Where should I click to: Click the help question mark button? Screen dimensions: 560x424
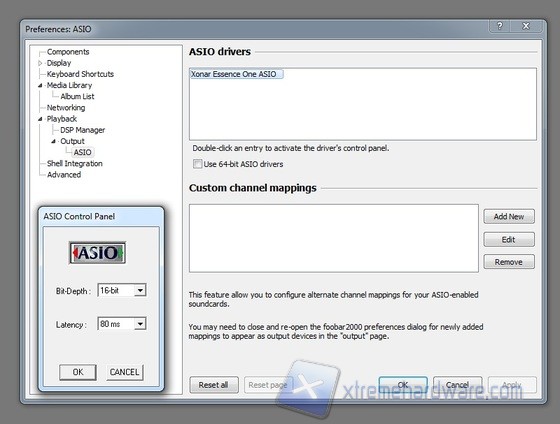(500, 26)
